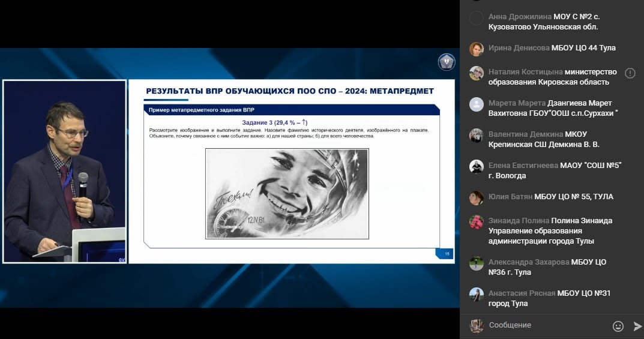
Task: Select Марета Марета's default avatar
Action: [476, 104]
